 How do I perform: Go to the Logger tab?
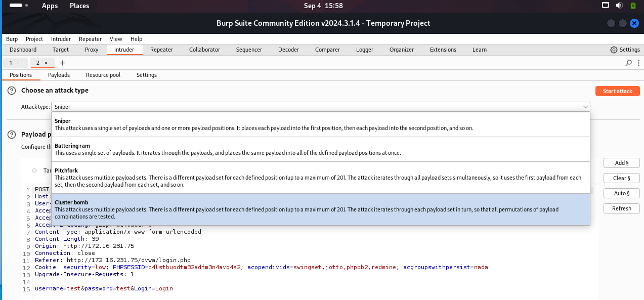[365, 50]
